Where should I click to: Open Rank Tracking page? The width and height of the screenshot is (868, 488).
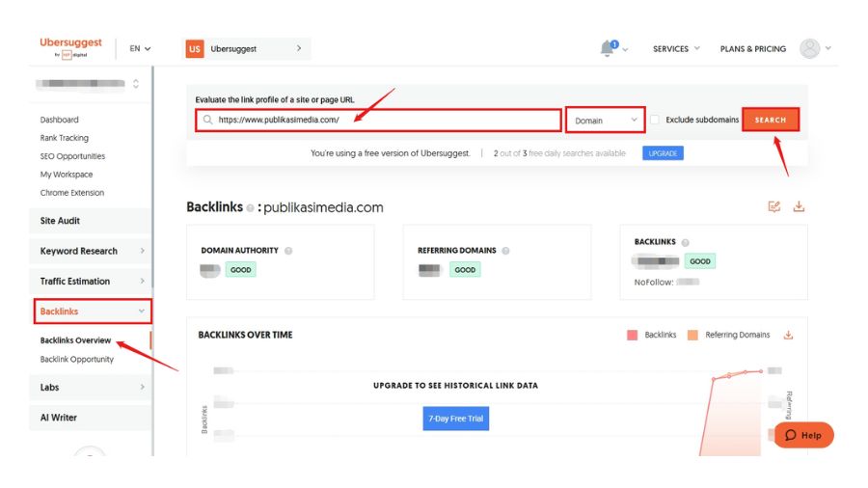[x=65, y=138]
